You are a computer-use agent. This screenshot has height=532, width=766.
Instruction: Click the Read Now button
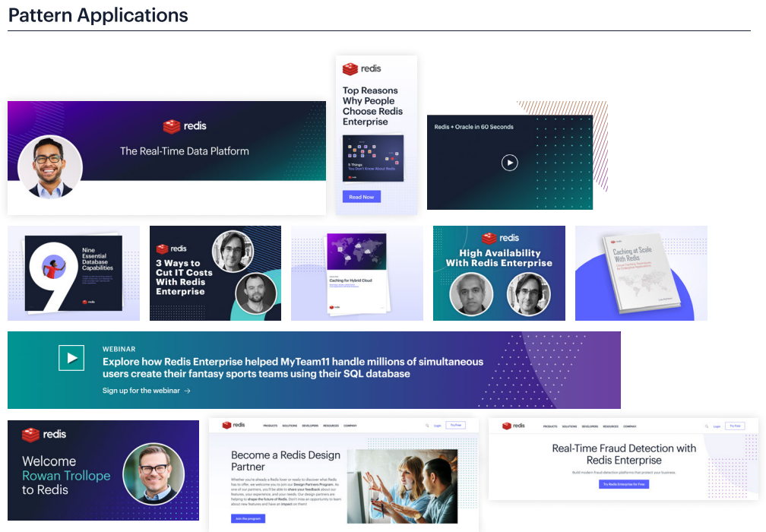362,197
